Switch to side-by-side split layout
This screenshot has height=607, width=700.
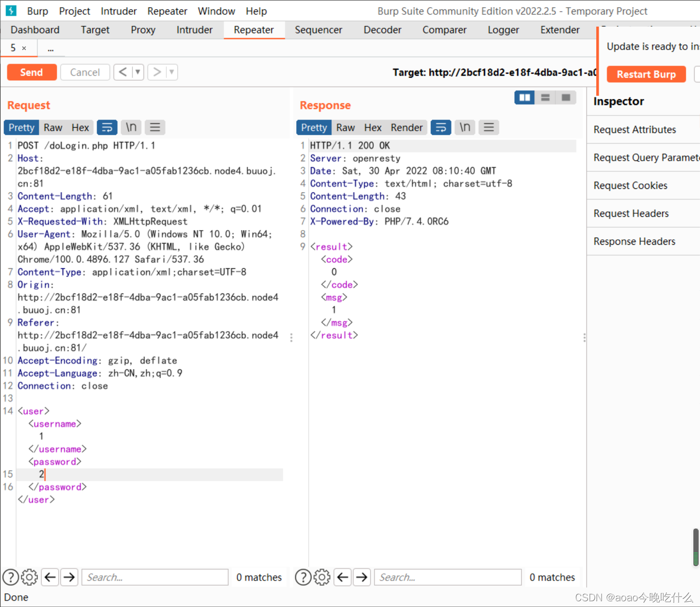pyautogui.click(x=524, y=98)
